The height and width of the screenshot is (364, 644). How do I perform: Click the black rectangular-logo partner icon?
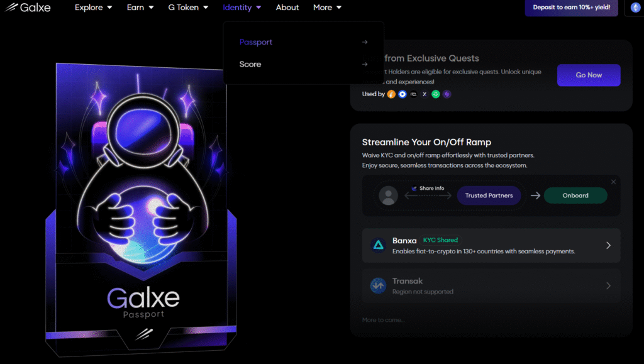click(414, 94)
